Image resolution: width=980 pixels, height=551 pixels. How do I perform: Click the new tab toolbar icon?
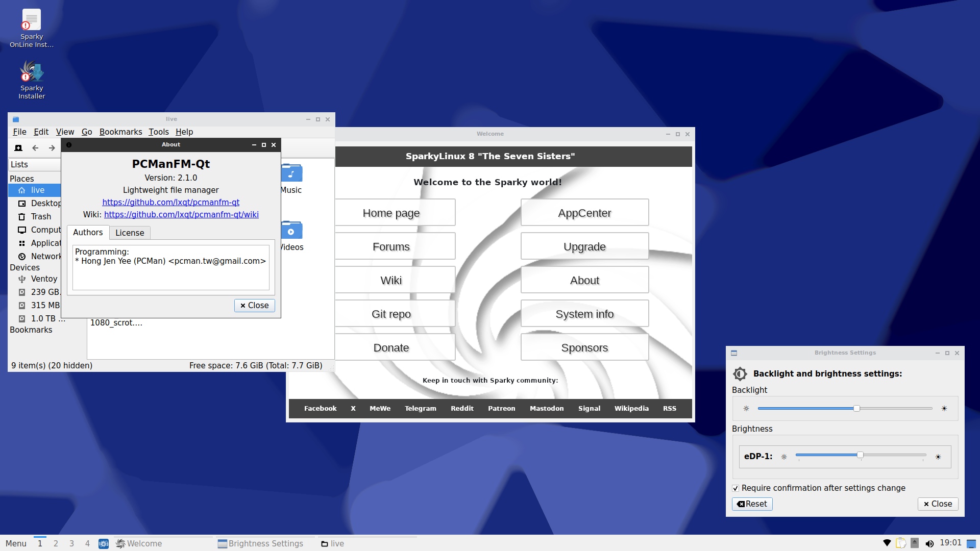pos(18,148)
